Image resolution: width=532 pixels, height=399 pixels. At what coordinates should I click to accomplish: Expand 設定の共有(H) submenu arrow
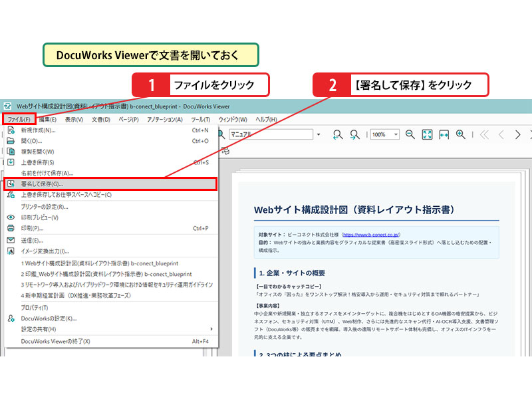coord(211,329)
